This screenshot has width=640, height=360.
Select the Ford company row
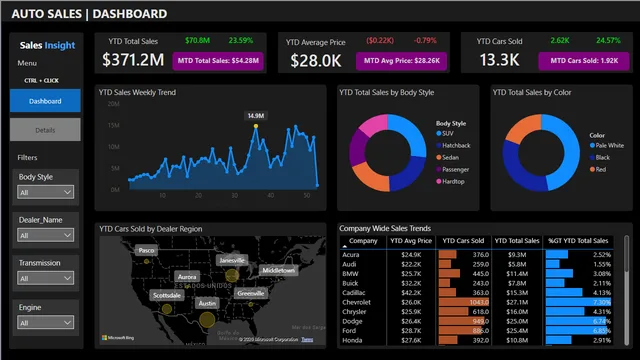(476, 331)
